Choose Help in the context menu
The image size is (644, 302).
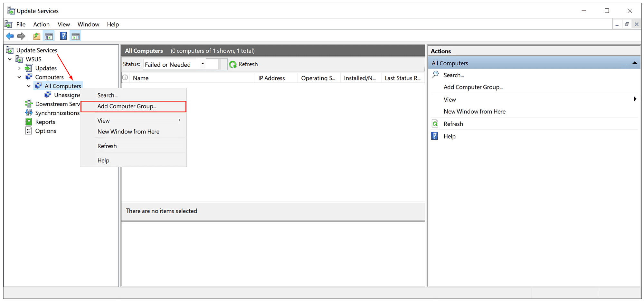(133, 160)
